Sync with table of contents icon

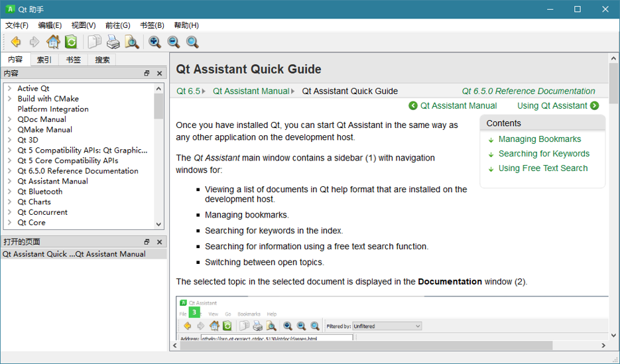click(71, 42)
